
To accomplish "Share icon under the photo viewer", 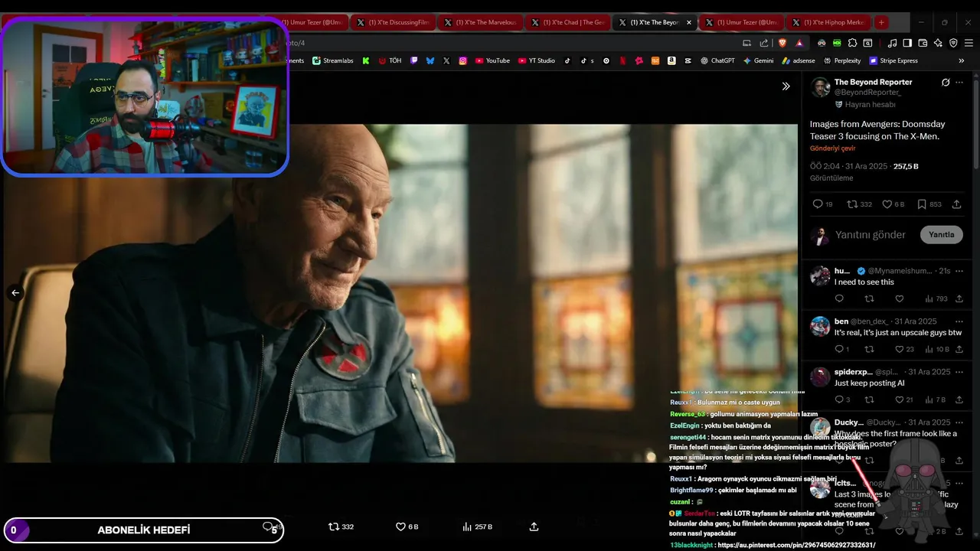I will (x=534, y=527).
